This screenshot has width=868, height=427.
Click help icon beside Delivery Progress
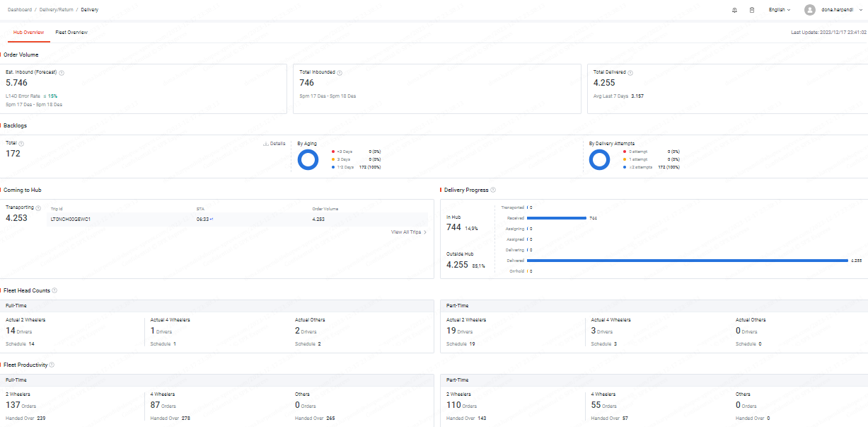493,190
